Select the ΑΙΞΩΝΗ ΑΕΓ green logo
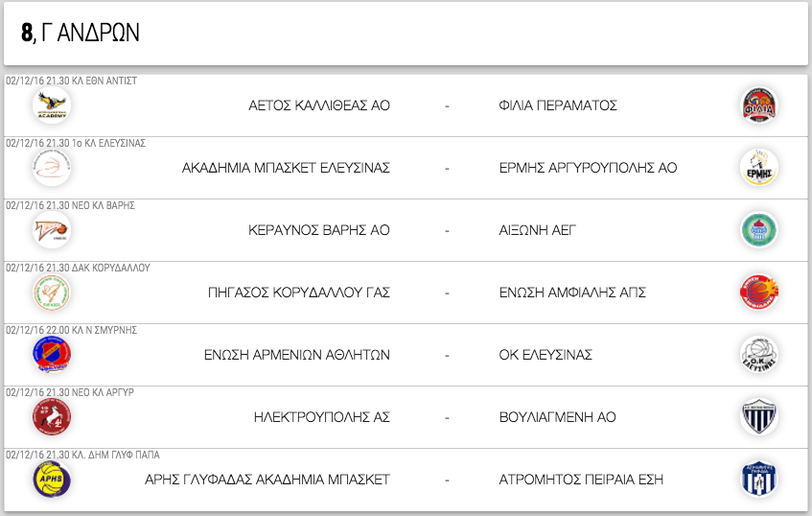The image size is (812, 516). pos(758,230)
